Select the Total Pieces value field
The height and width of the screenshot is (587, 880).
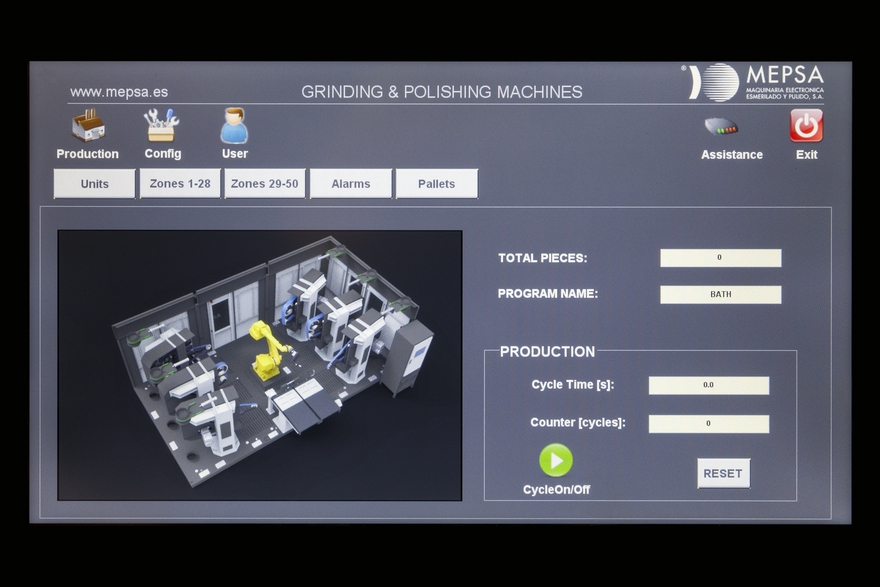coord(720,258)
